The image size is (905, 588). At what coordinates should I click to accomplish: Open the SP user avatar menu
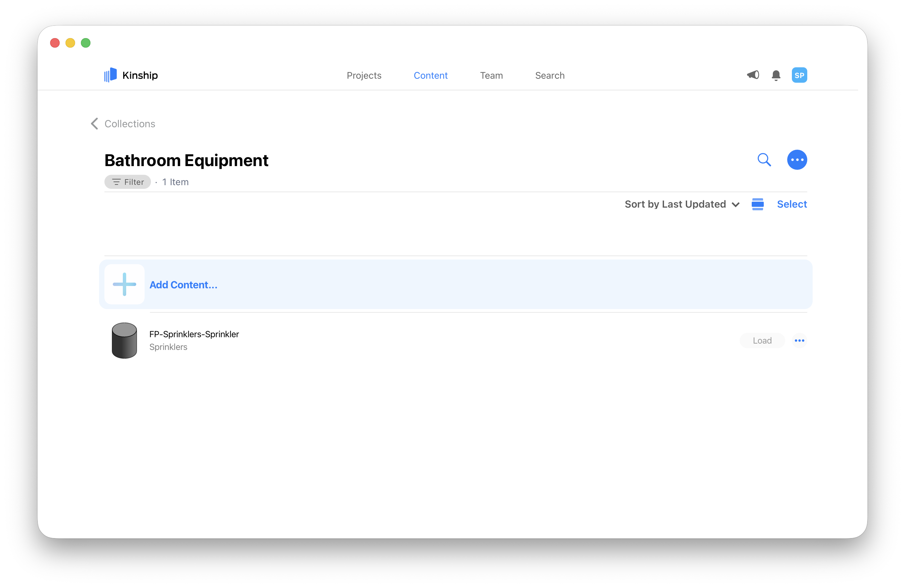click(x=799, y=75)
